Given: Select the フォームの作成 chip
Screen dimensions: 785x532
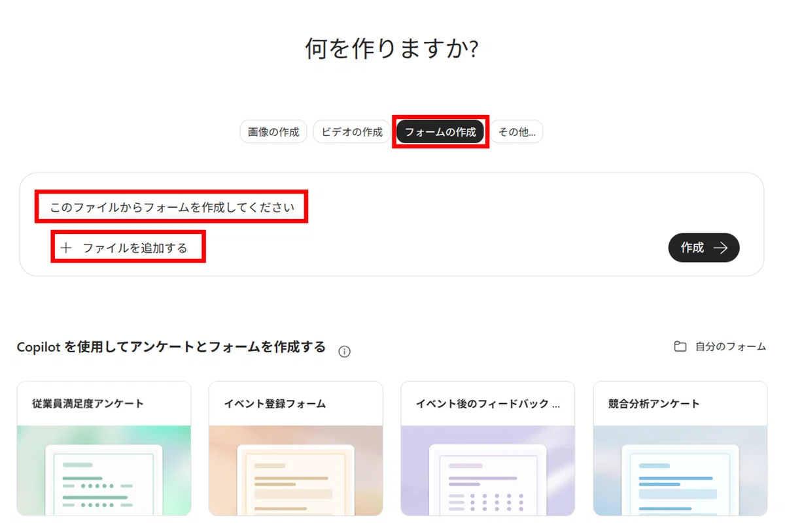Looking at the screenshot, I should click(x=440, y=132).
